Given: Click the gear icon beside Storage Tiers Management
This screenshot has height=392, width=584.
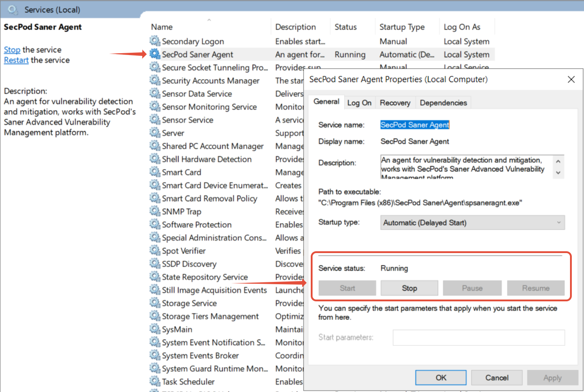Looking at the screenshot, I should click(x=155, y=316).
